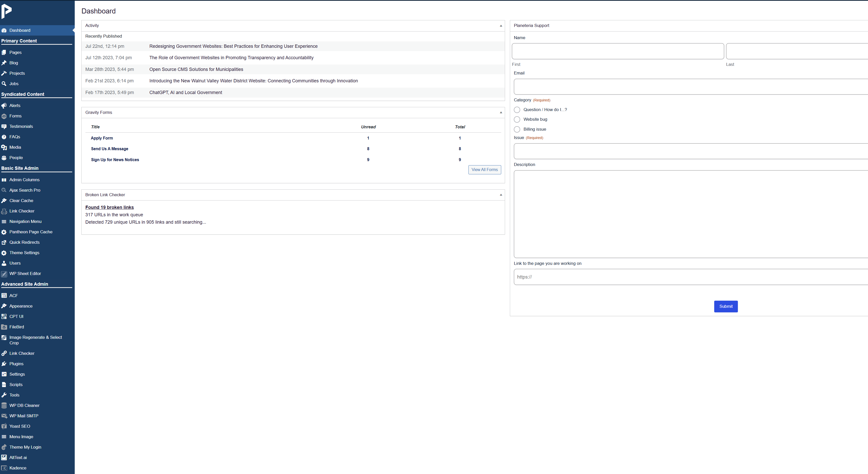Click the Plugins plug icon

click(4, 364)
